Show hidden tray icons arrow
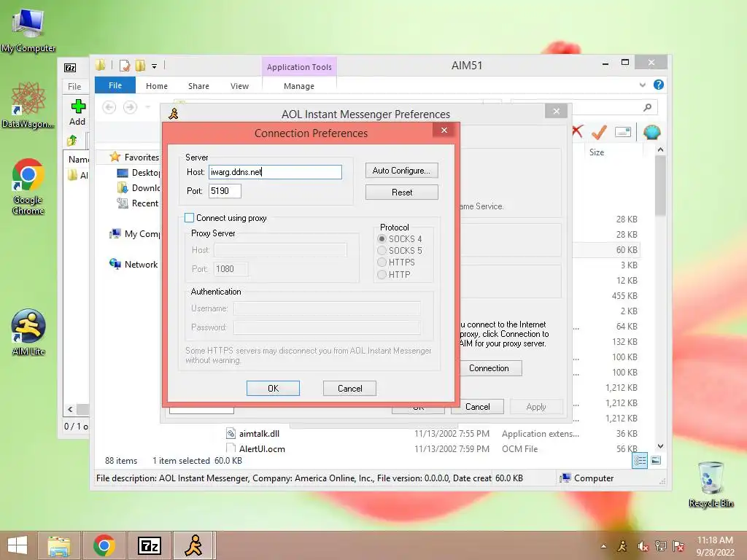Image resolution: width=747 pixels, height=560 pixels. click(603, 546)
